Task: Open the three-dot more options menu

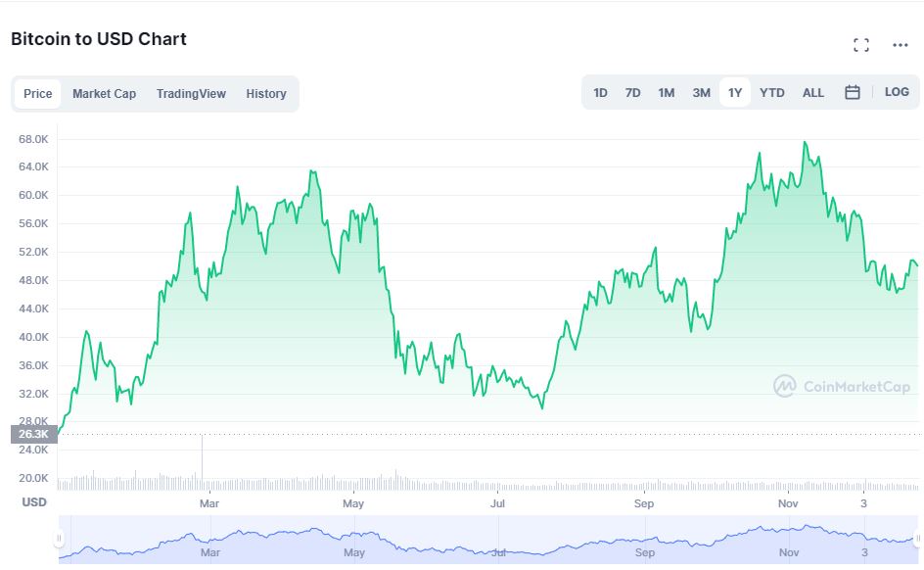Action: coord(900,45)
